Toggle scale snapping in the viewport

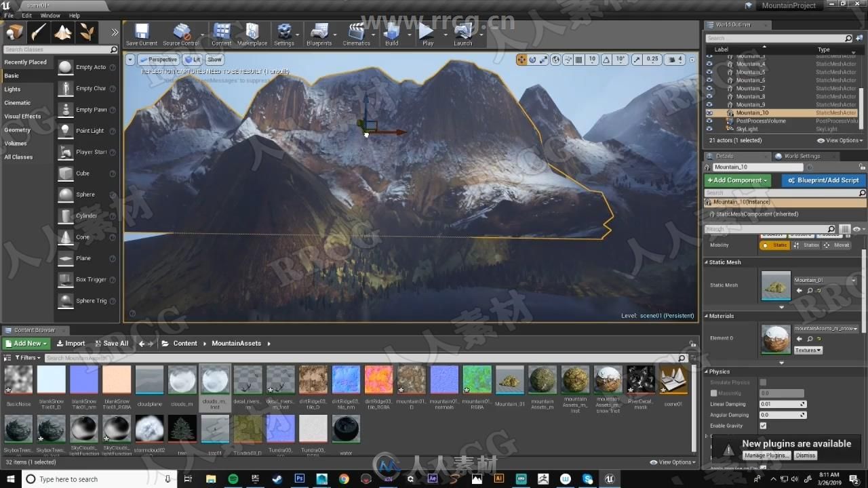pyautogui.click(x=637, y=60)
